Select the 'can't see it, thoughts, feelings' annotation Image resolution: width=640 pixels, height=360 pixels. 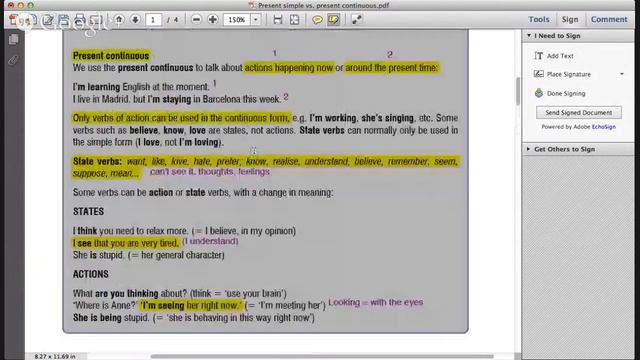(x=210, y=171)
